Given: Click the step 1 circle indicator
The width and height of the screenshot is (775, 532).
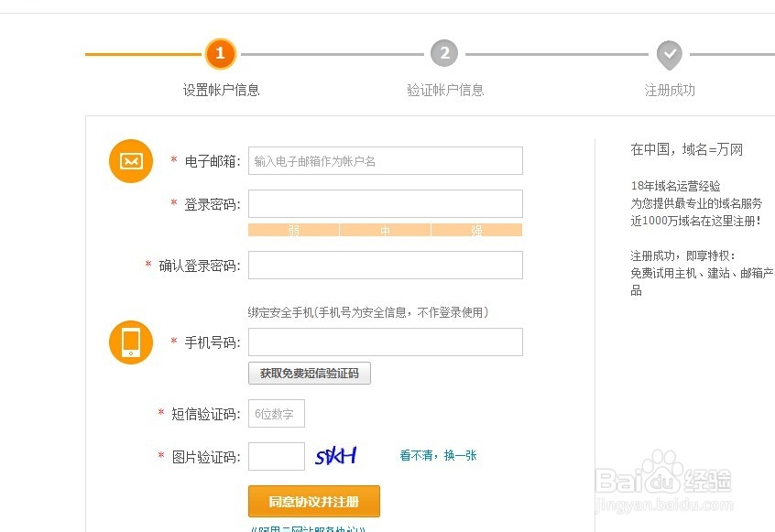Looking at the screenshot, I should (x=220, y=54).
